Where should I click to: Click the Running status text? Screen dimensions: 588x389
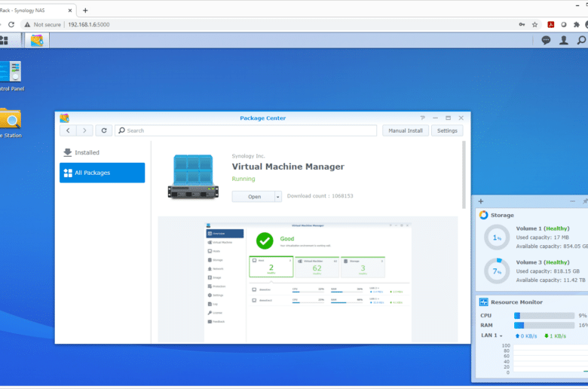pos(243,179)
